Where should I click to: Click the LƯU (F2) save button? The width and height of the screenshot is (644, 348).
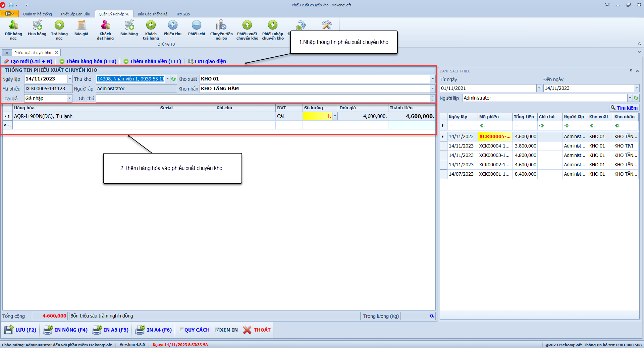(x=20, y=330)
